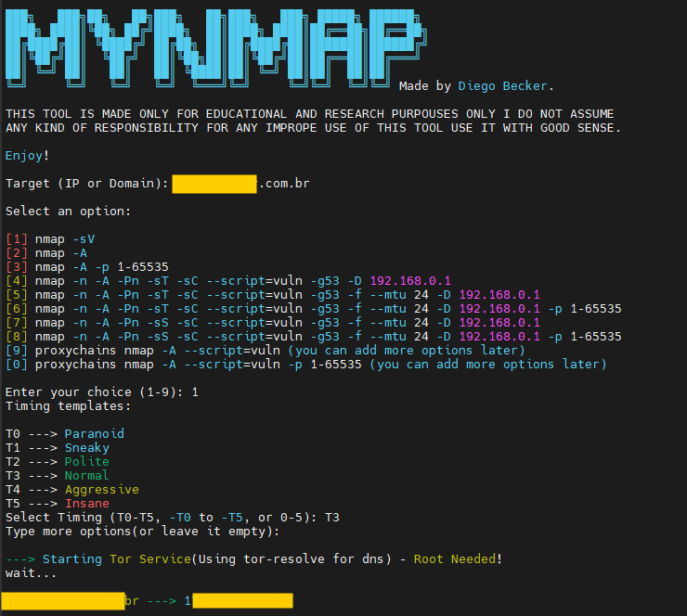Click the 'Diego Becker' author name

pos(502,86)
